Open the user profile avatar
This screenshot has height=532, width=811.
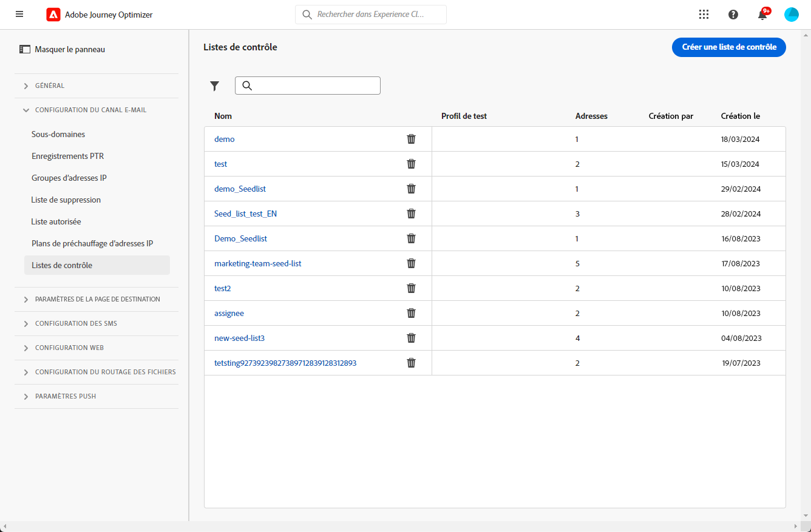coord(792,15)
